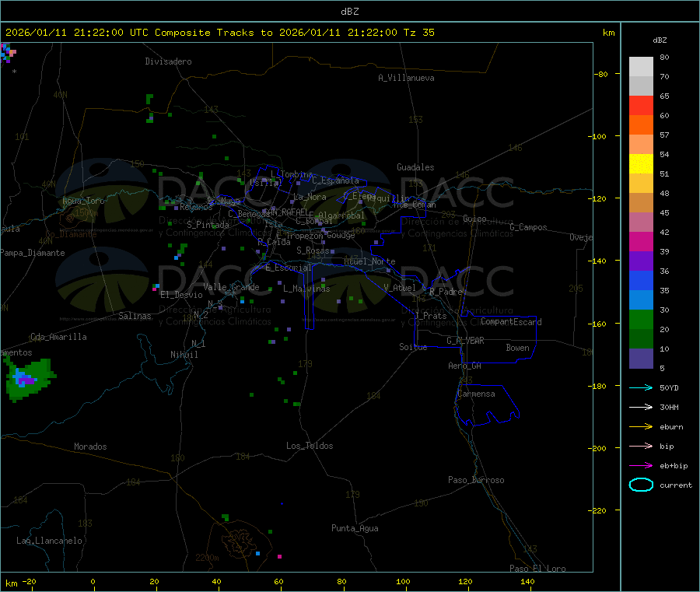700x592 pixels.
Task: Click the 'Bowen' map label
Action: point(518,348)
